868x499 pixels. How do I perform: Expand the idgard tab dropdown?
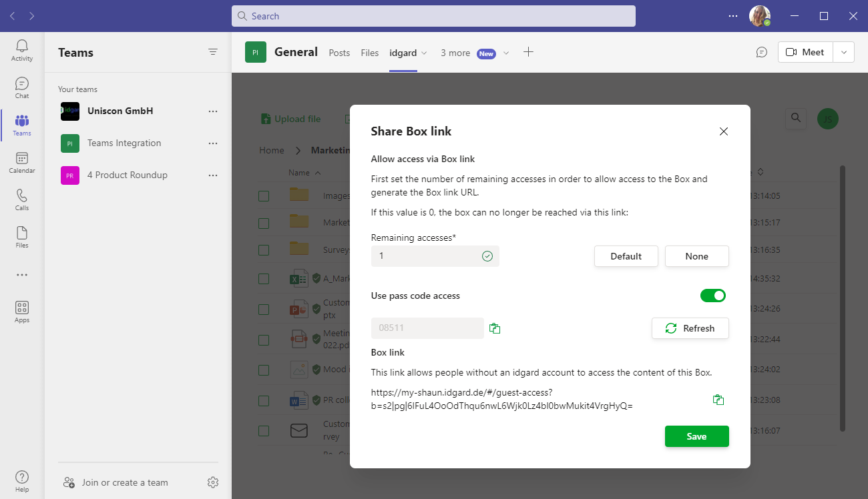(424, 53)
